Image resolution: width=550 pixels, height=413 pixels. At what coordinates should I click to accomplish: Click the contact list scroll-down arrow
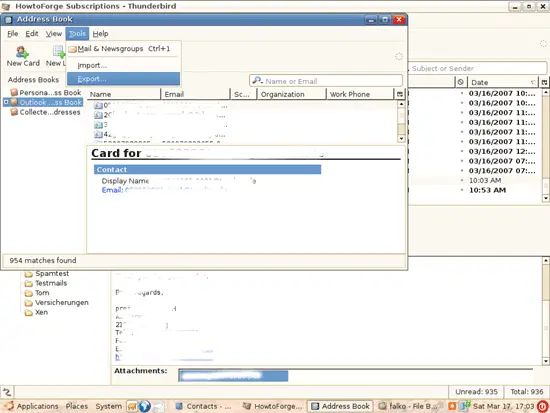(x=401, y=139)
